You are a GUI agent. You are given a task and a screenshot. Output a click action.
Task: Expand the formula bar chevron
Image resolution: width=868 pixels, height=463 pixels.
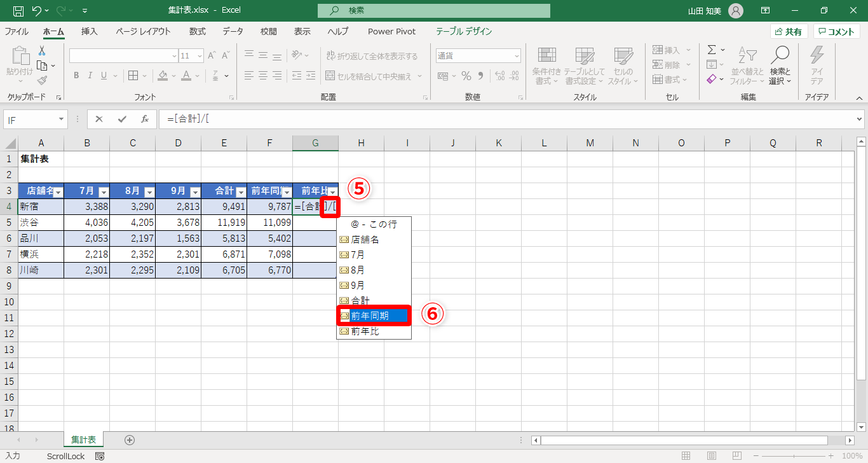point(860,119)
